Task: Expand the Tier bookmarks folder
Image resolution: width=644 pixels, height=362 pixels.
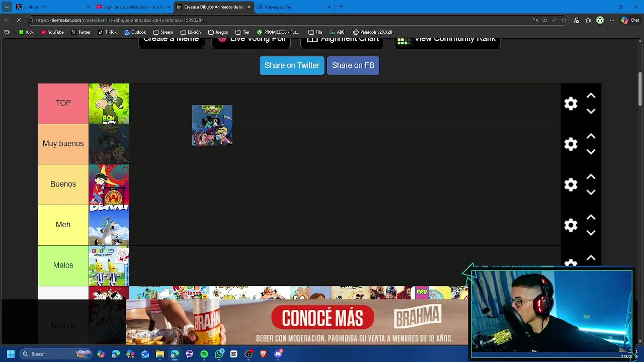Action: (243, 32)
